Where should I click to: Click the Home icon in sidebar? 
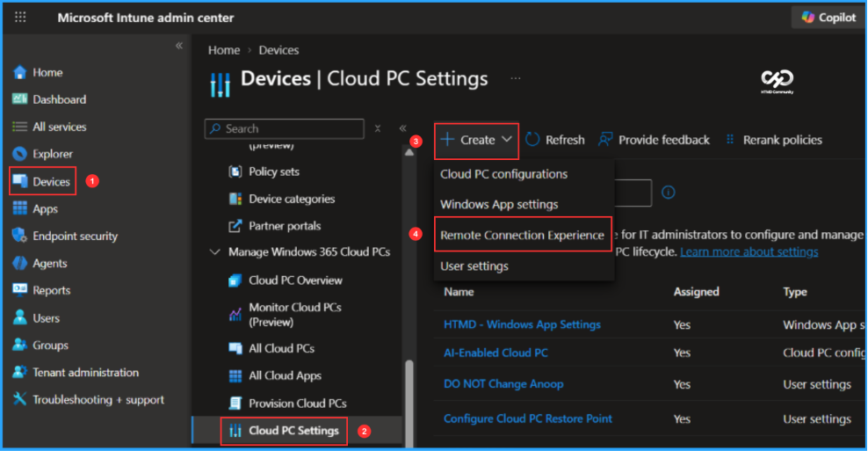pyautogui.click(x=20, y=72)
